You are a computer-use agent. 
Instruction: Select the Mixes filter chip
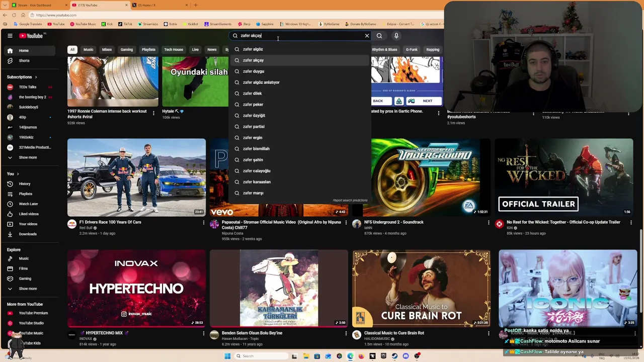coord(107,50)
